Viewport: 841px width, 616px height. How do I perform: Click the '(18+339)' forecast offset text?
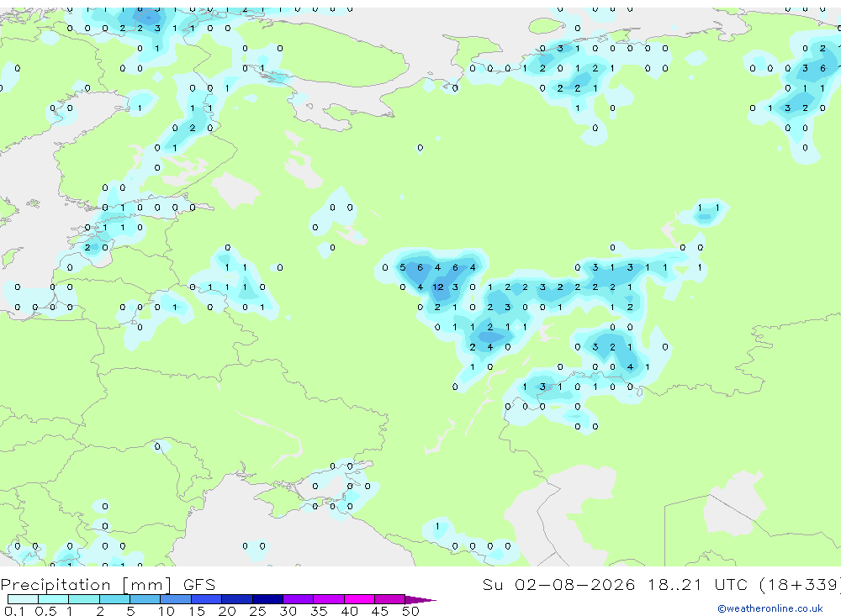800,585
